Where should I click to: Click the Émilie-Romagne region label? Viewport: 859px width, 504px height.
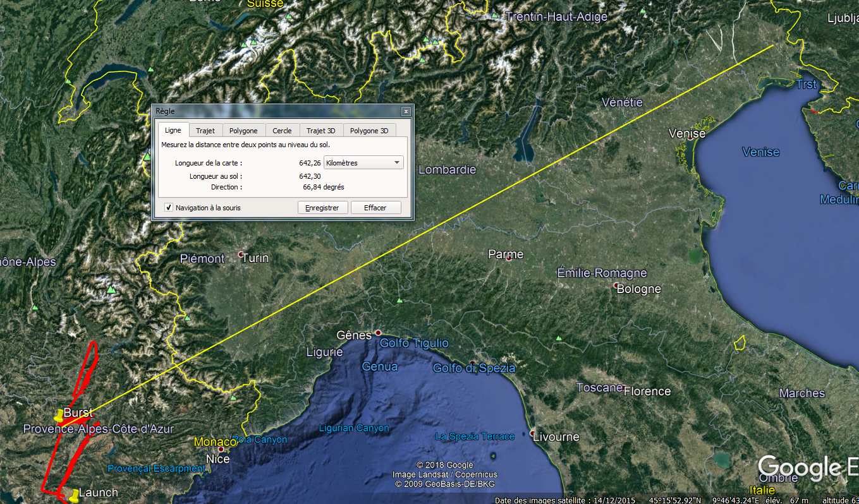pos(602,273)
